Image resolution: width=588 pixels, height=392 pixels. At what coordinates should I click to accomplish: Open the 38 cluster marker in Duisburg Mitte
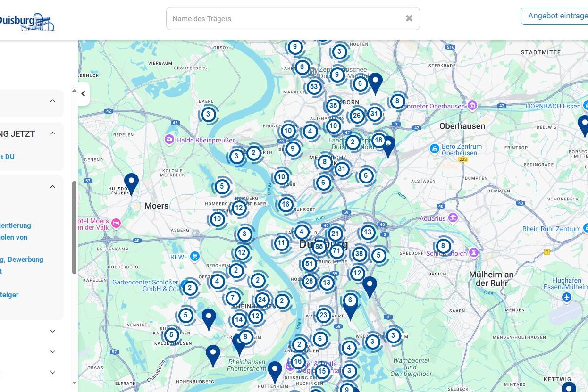click(359, 255)
